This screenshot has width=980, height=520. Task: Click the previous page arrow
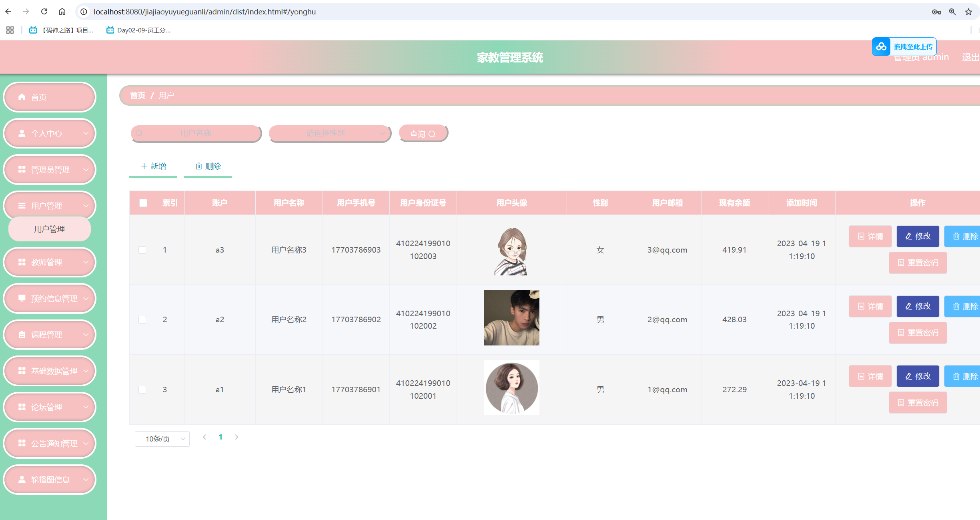(x=204, y=437)
